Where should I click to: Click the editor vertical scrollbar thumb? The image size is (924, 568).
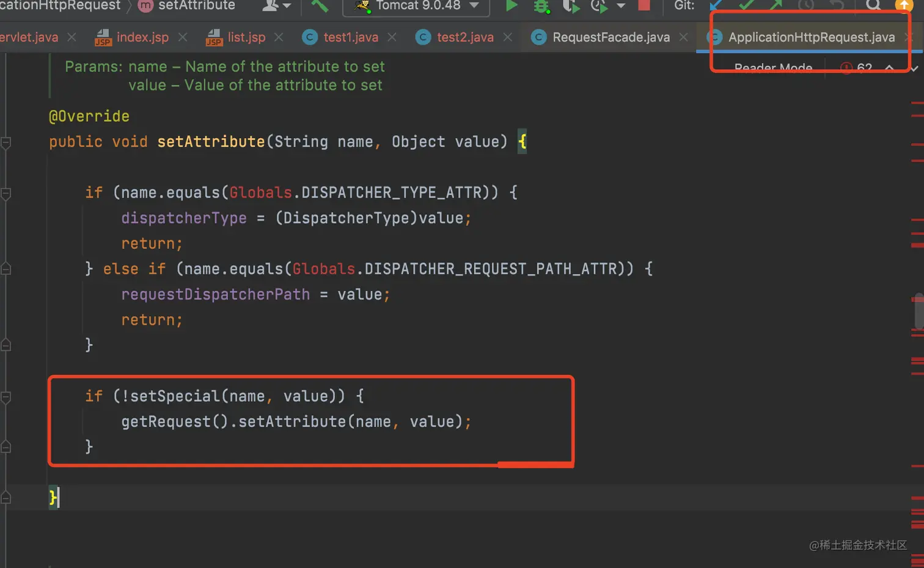pos(919,312)
